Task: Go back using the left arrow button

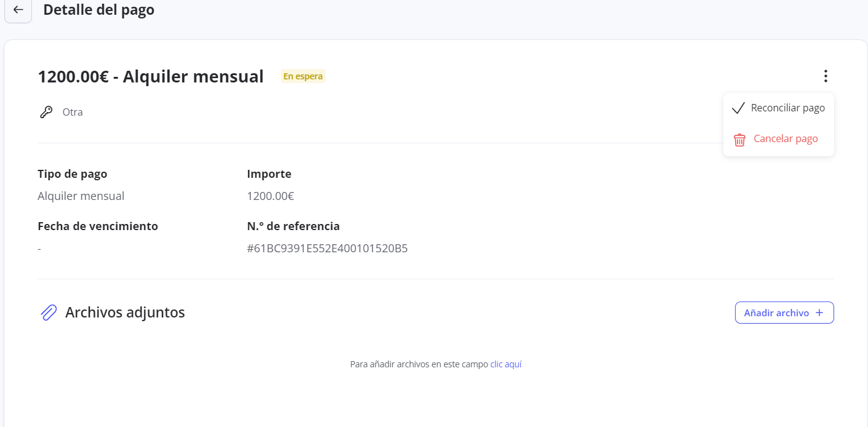Action: click(18, 10)
